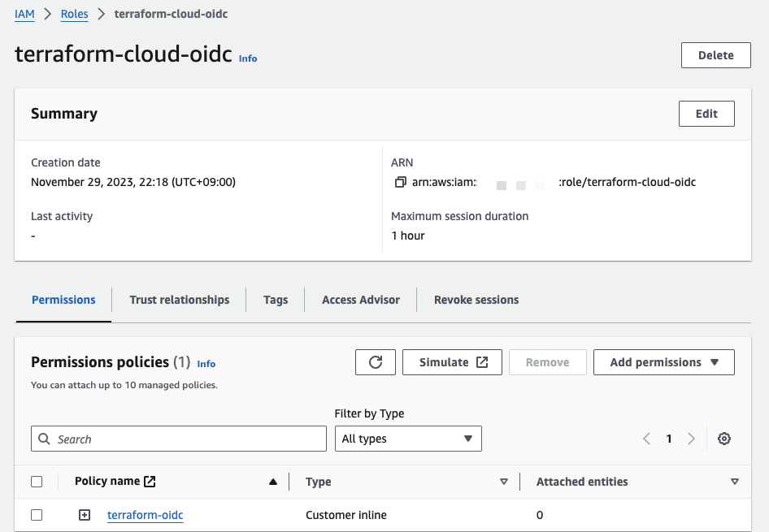Click the 'Customer inline' type cell
The width and height of the screenshot is (769, 532).
[x=346, y=515]
